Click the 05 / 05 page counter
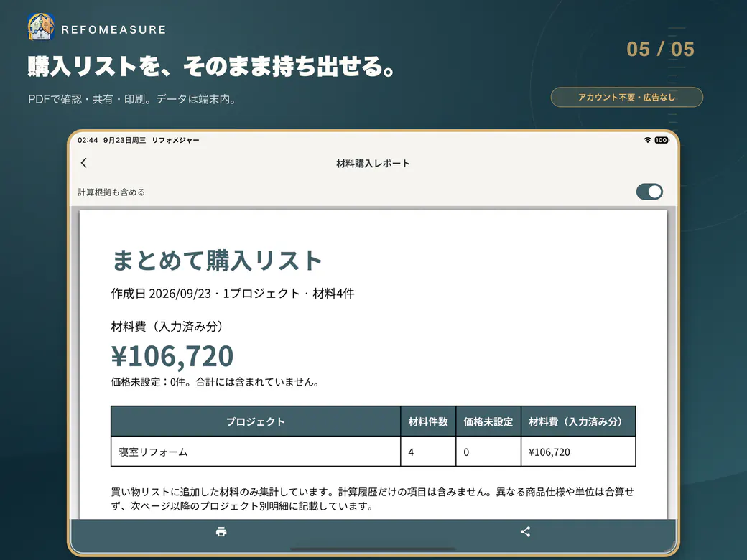Viewport: 747px width, 560px height. coord(660,49)
